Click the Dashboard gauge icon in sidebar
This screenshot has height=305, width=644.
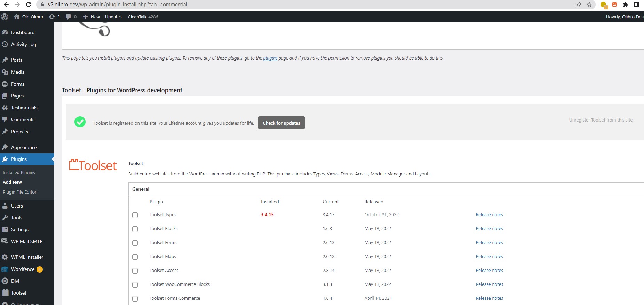pos(5,32)
